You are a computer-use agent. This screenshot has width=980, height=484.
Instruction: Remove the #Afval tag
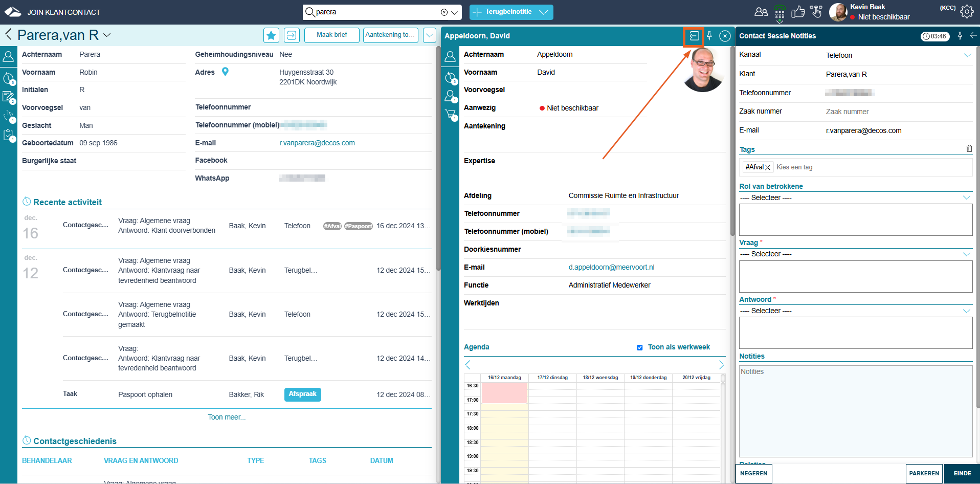[768, 167]
